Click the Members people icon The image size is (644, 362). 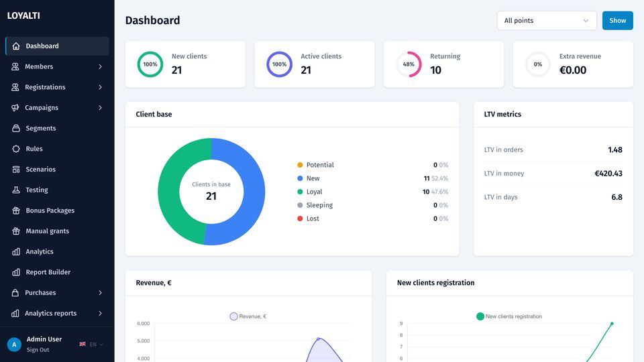pos(15,66)
